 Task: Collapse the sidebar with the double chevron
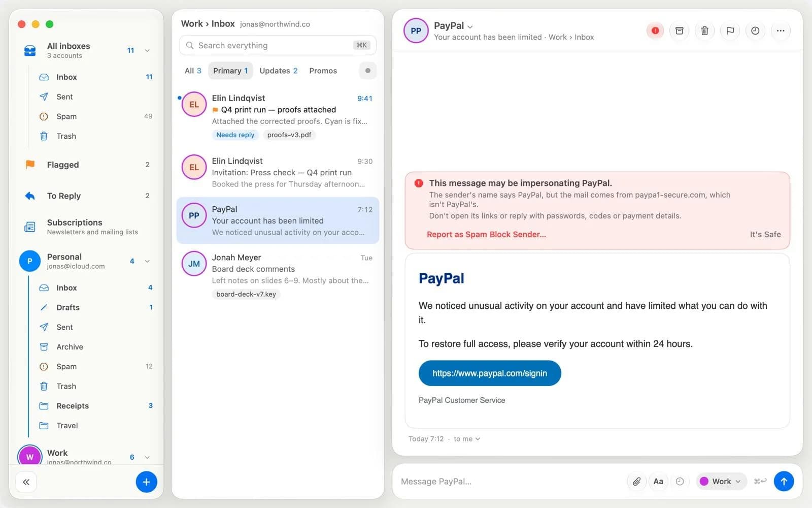pyautogui.click(x=26, y=482)
